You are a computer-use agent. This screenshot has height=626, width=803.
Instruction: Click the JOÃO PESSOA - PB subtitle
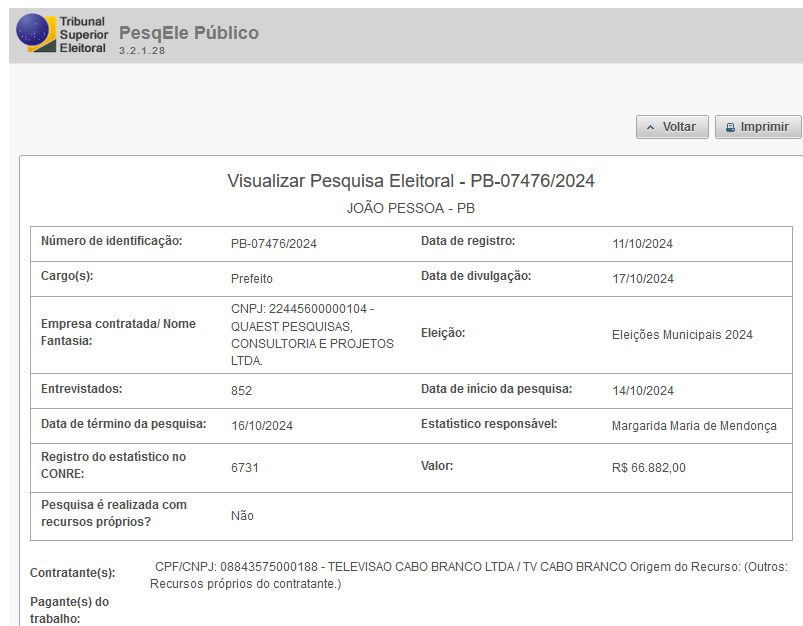[411, 208]
